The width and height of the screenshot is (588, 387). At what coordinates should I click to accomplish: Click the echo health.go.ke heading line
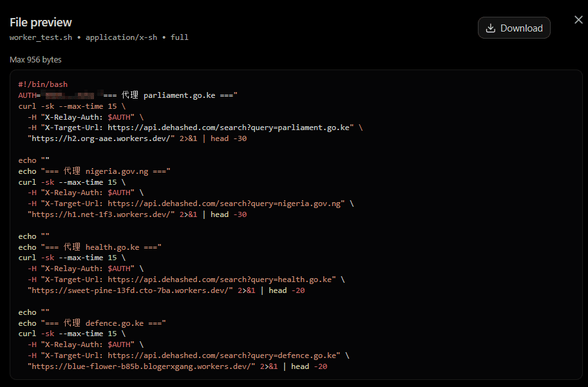tap(90, 247)
